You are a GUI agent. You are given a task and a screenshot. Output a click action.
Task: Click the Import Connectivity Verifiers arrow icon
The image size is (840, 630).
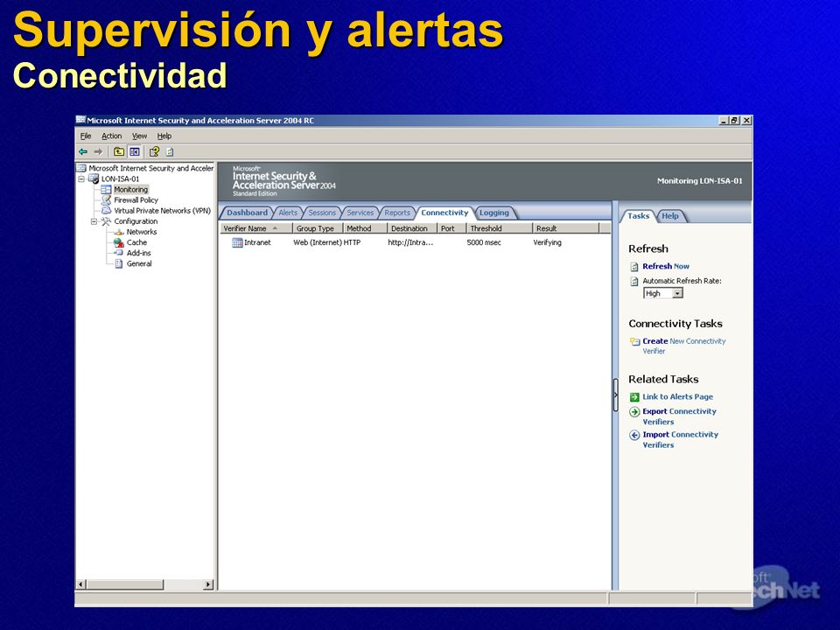coord(634,435)
